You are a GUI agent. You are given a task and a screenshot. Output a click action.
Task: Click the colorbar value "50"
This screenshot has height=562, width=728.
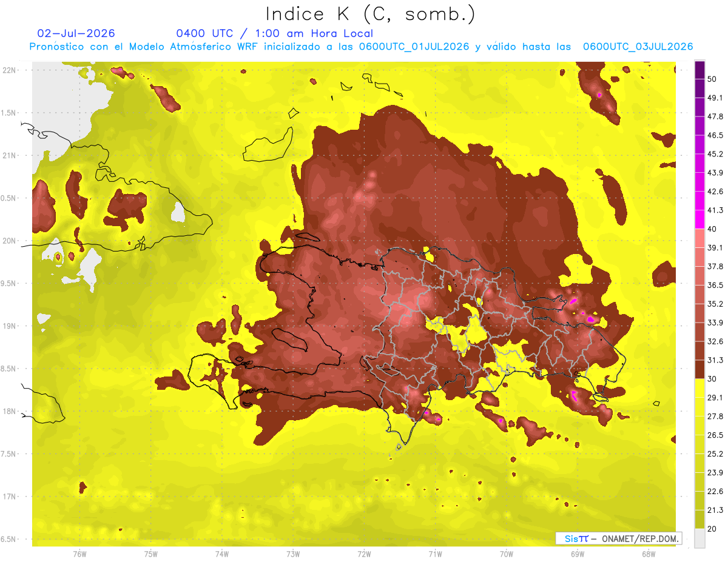[x=713, y=79]
